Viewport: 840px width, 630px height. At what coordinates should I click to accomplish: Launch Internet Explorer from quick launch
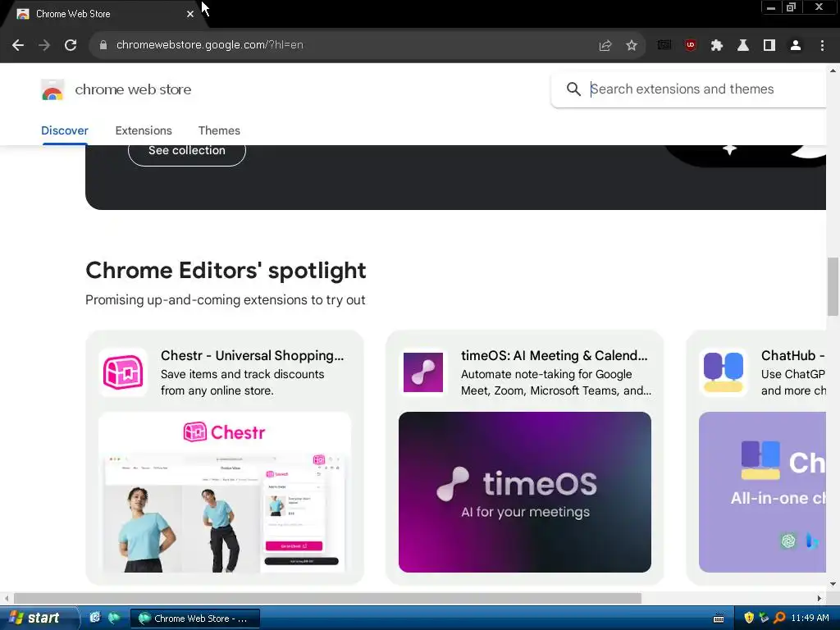(x=95, y=618)
